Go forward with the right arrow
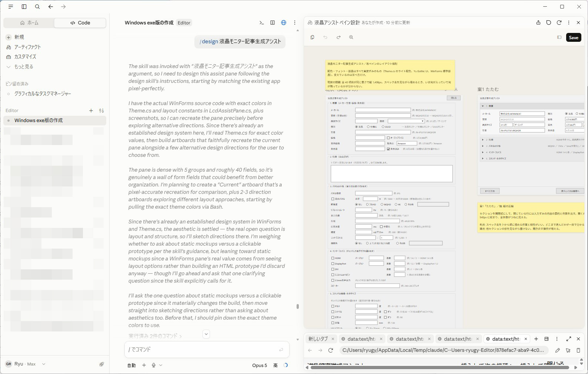This screenshot has width=588, height=374. (x=63, y=7)
